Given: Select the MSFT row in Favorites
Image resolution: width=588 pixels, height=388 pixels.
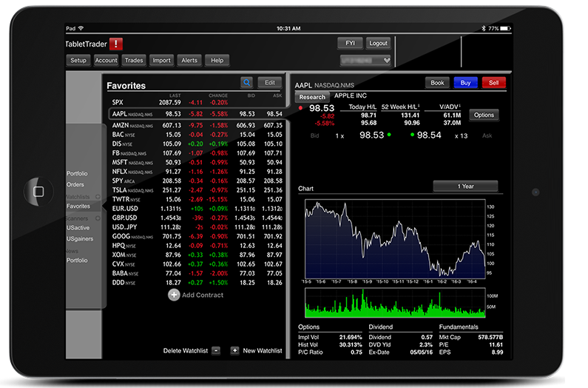Looking at the screenshot, I should (197, 162).
